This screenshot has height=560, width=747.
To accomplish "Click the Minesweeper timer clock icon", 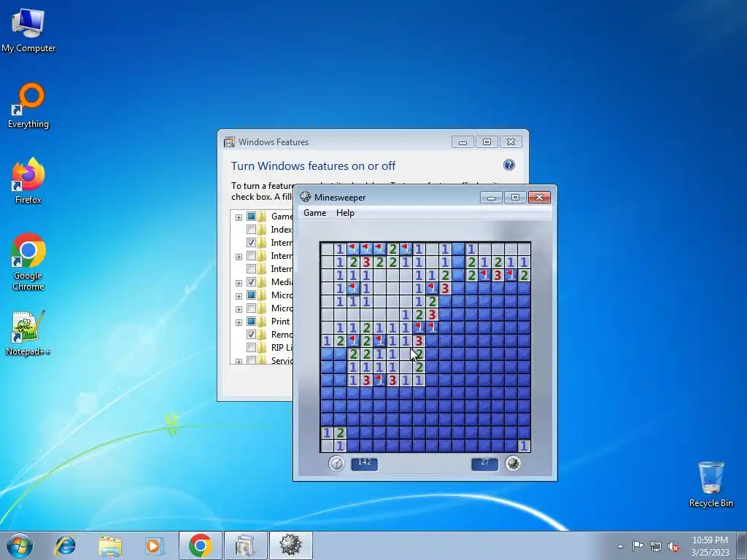I will pos(336,463).
